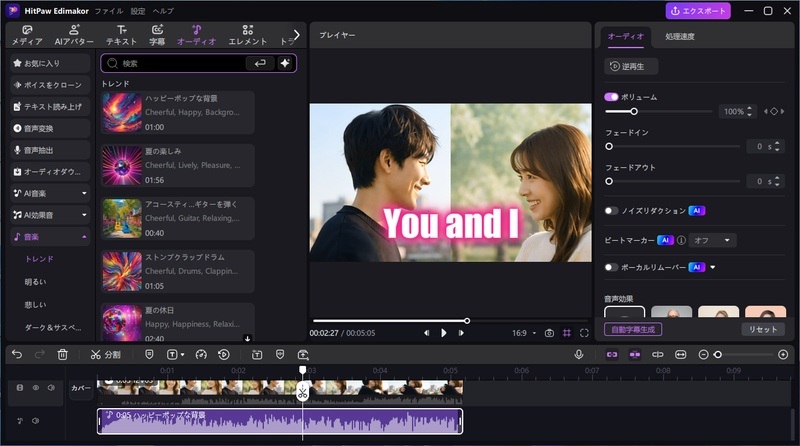This screenshot has height=446, width=800.
Task: Click the volume 100% stepper arrows
Action: coord(749,111)
